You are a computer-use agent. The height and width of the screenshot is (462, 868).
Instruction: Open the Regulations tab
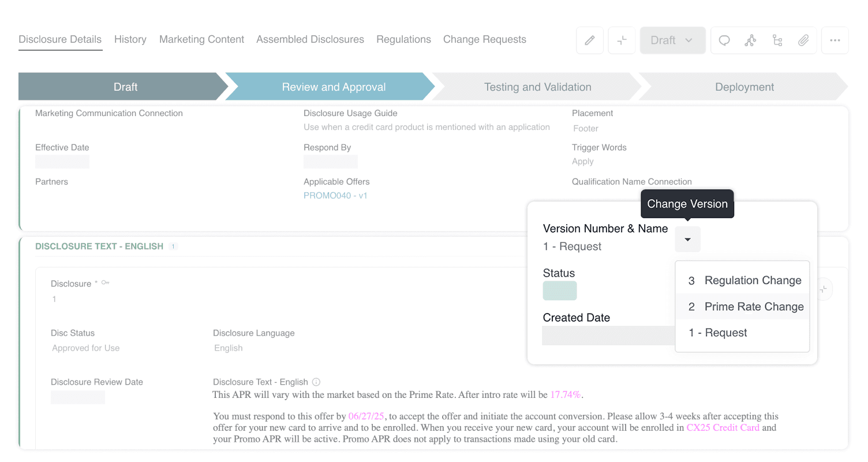403,39
